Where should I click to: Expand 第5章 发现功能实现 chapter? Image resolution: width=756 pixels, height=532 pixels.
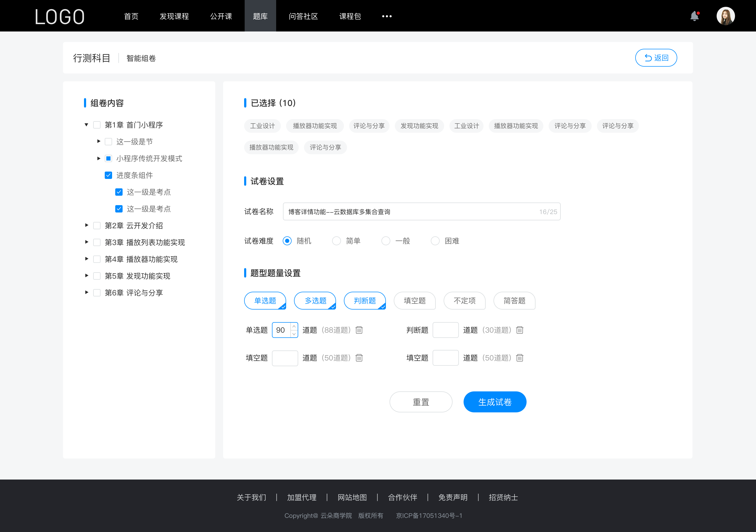tap(86, 276)
